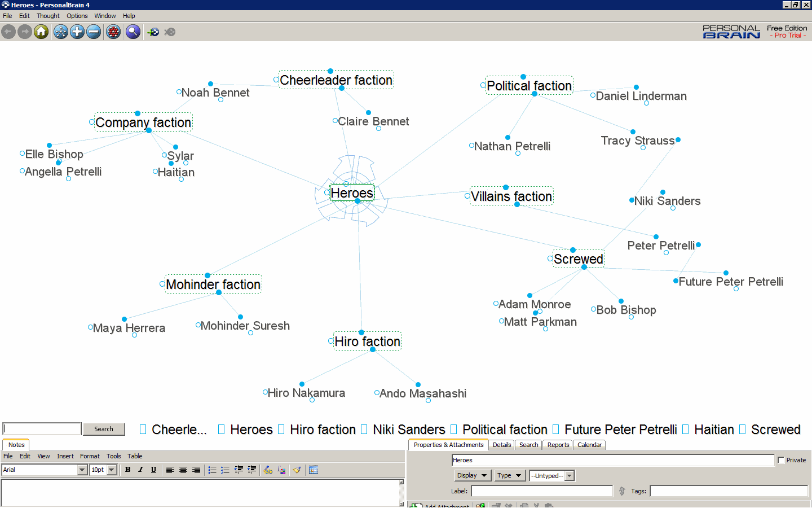Open the Options menu
Image resolution: width=812 pixels, height=508 pixels.
click(x=77, y=16)
